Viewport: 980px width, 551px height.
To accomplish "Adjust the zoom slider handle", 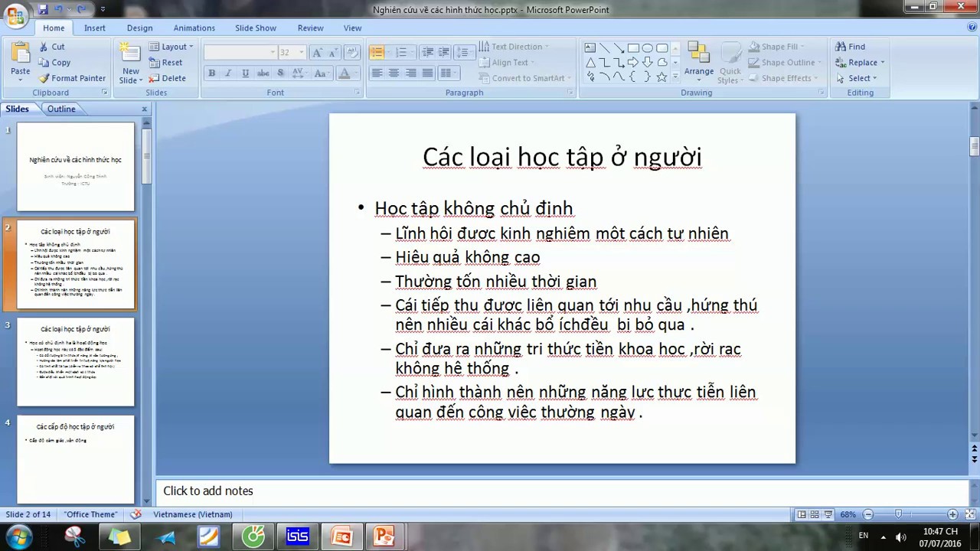I will click(898, 514).
